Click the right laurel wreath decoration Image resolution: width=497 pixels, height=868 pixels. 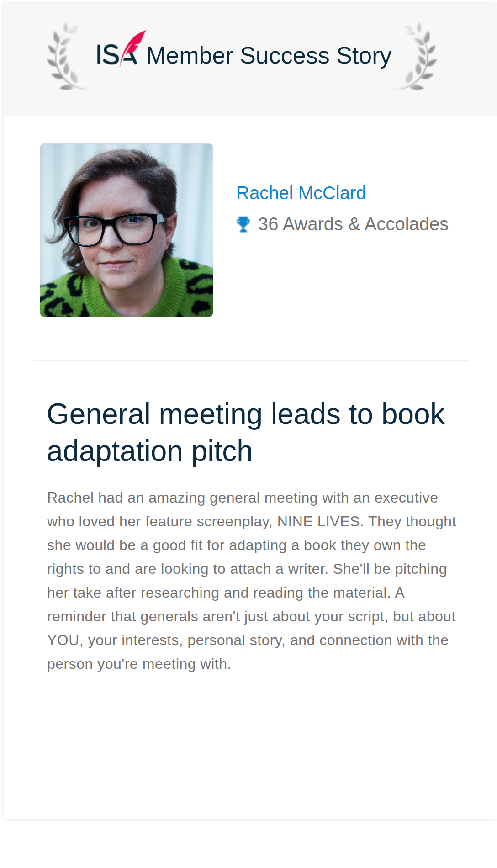click(x=415, y=57)
